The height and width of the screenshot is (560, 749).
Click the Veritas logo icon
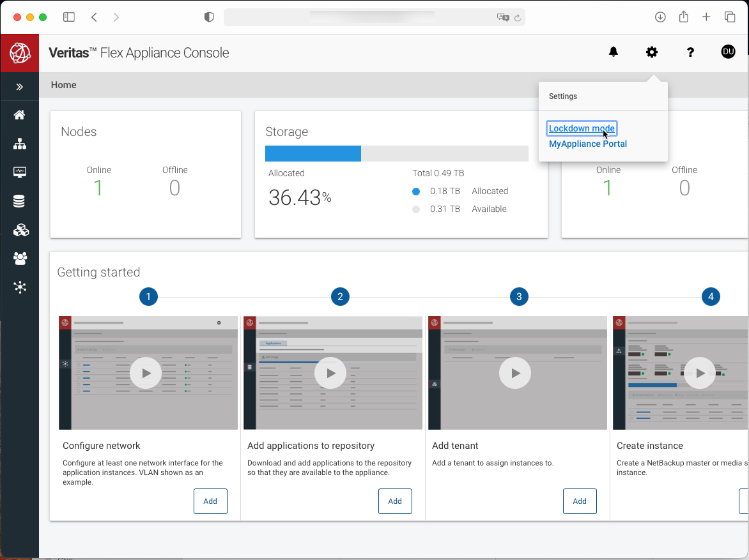tap(20, 53)
